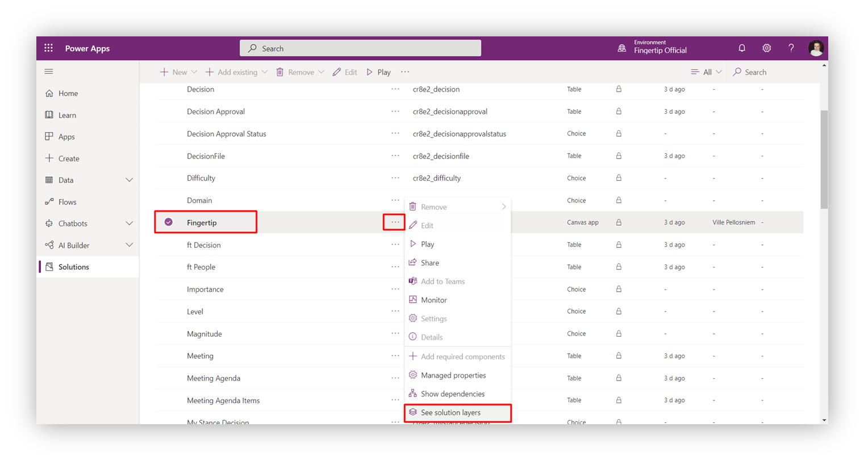Expand the Remove submenu arrow

point(504,207)
